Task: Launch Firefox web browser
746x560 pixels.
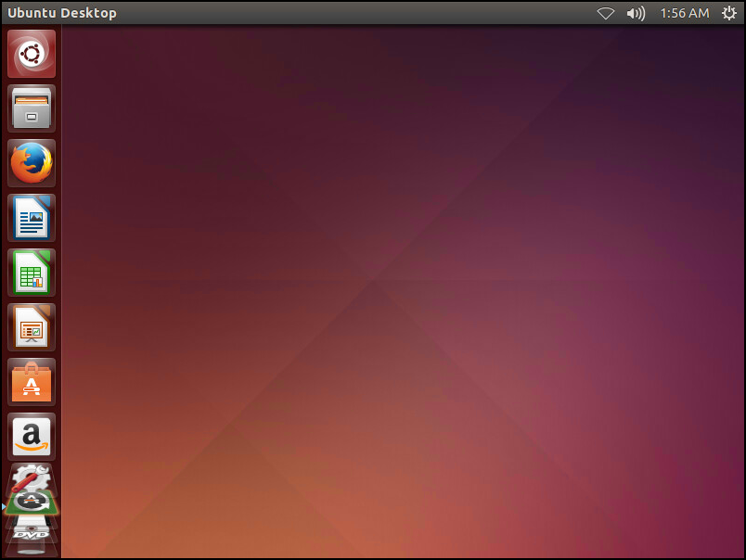Action: 32,163
